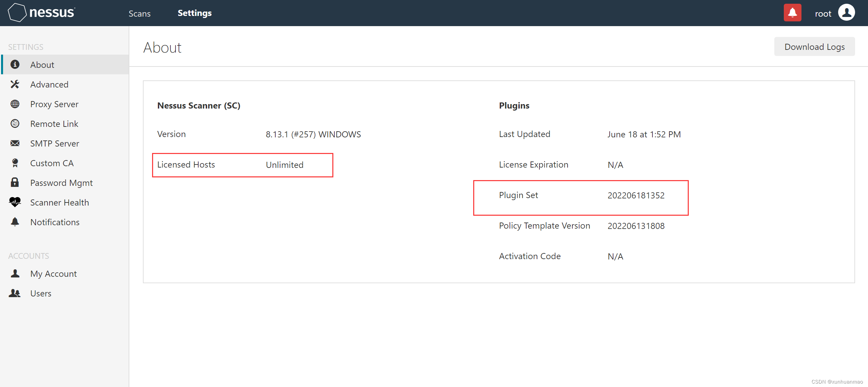Go to the Users accounts page
868x387 pixels.
click(41, 293)
